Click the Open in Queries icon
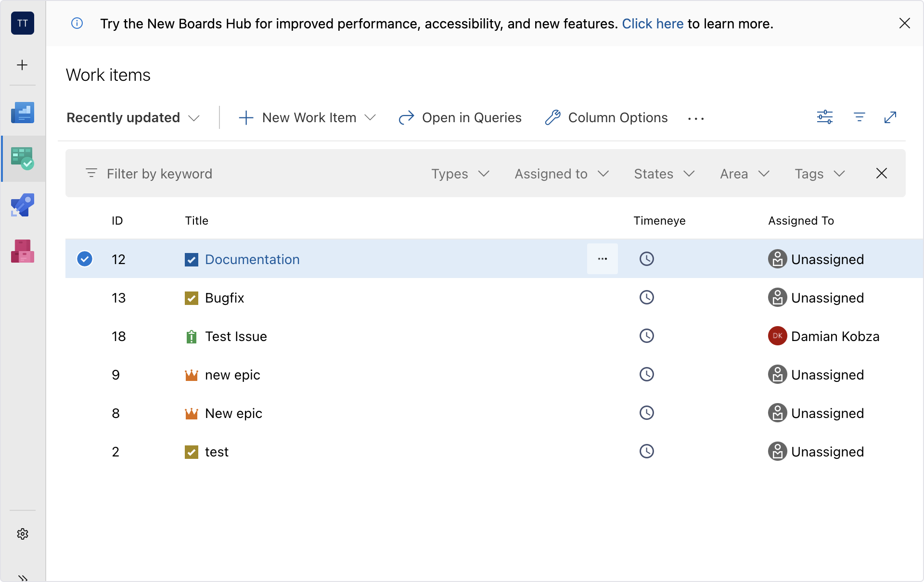Screen dimensions: 924x582 (x=406, y=117)
